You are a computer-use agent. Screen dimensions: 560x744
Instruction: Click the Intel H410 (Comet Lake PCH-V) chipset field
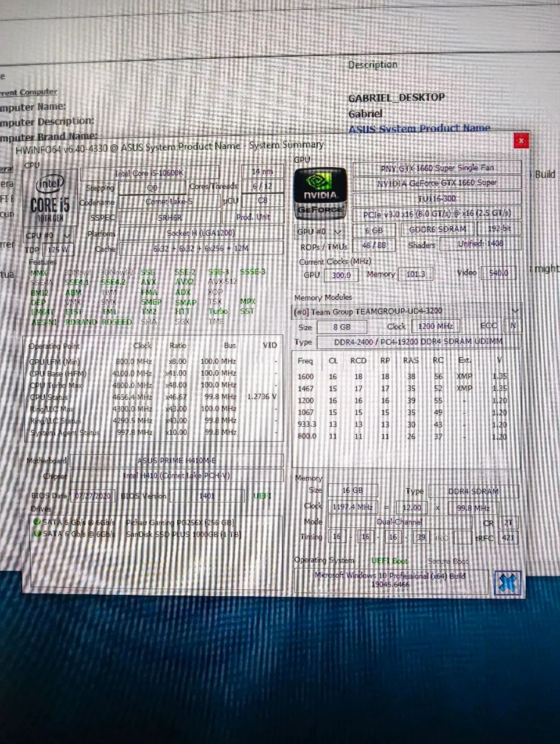click(x=177, y=475)
